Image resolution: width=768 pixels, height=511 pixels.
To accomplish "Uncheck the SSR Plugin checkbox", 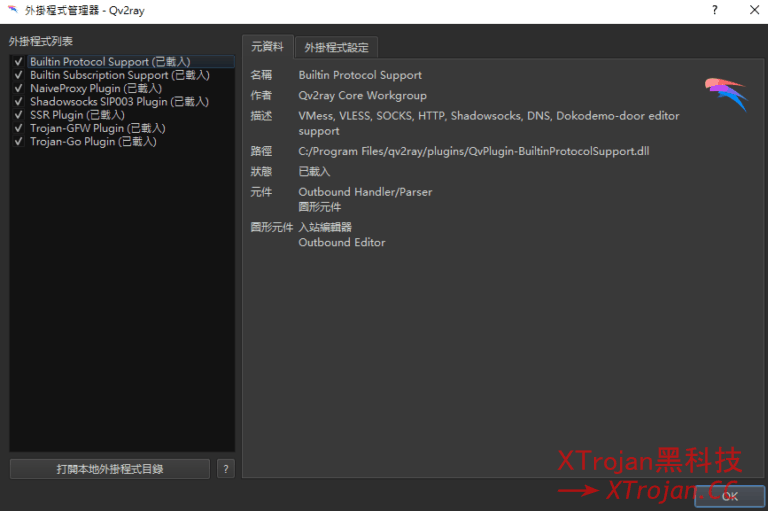I will pyautogui.click(x=19, y=115).
